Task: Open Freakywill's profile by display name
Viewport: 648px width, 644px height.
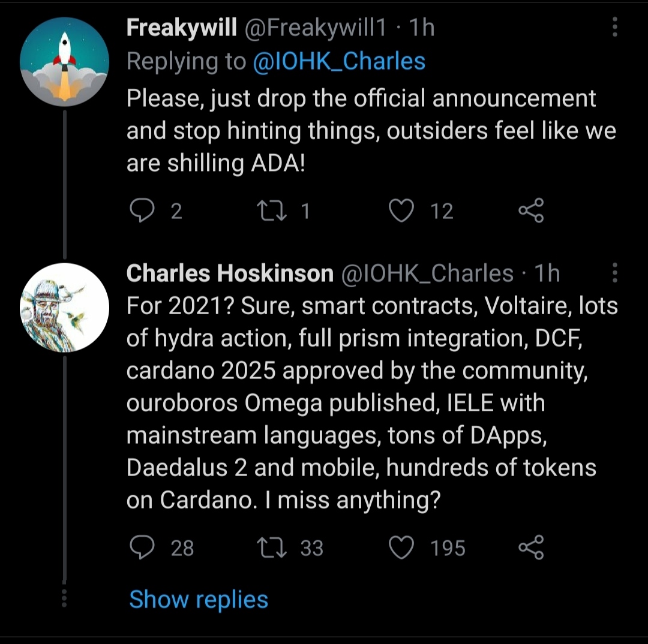Action: pyautogui.click(x=181, y=28)
